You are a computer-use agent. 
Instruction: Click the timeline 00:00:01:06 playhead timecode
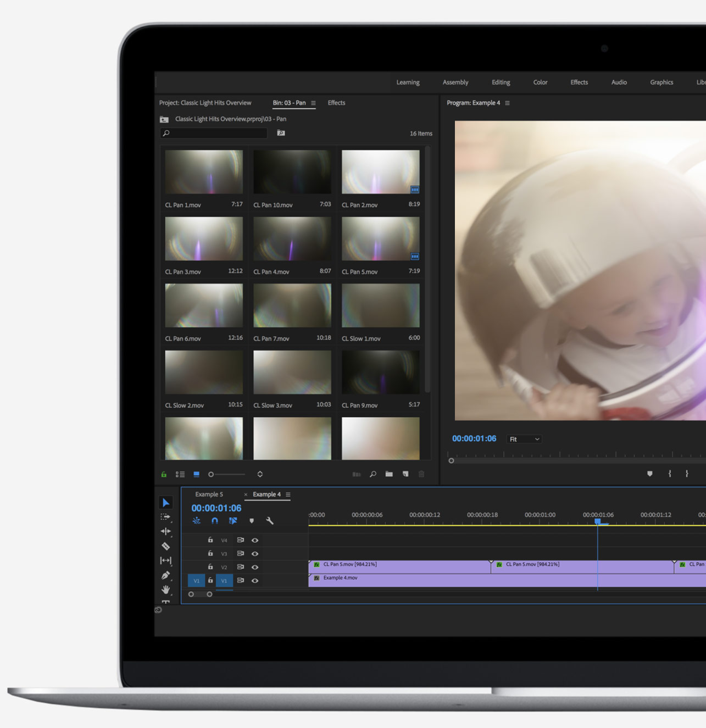[216, 508]
